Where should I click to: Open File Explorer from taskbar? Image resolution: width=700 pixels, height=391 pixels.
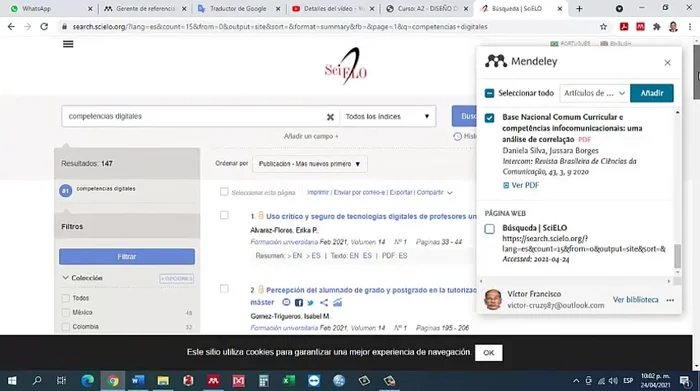(163, 381)
